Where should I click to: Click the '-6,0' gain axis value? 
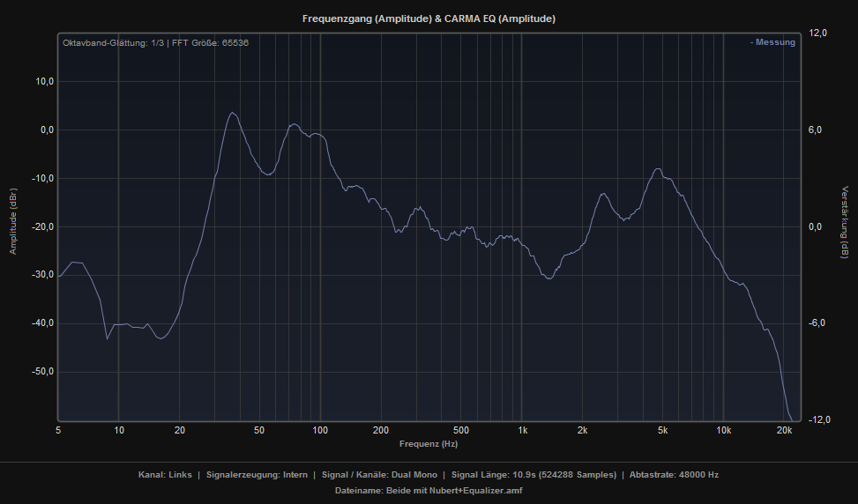(x=817, y=323)
